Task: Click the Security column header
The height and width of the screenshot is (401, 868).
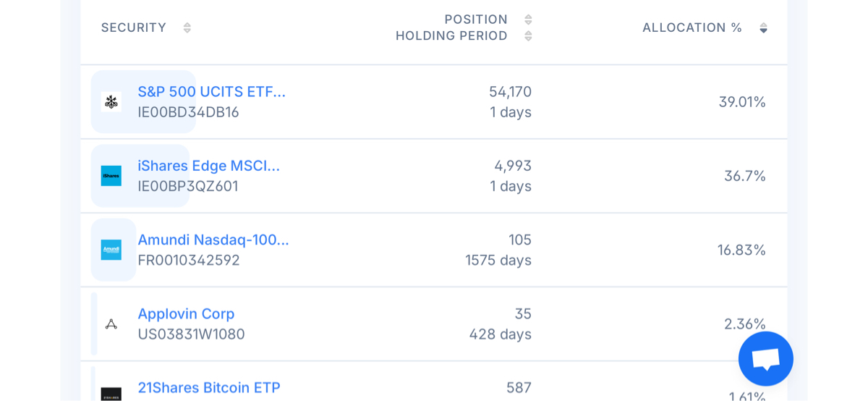Action: (134, 28)
